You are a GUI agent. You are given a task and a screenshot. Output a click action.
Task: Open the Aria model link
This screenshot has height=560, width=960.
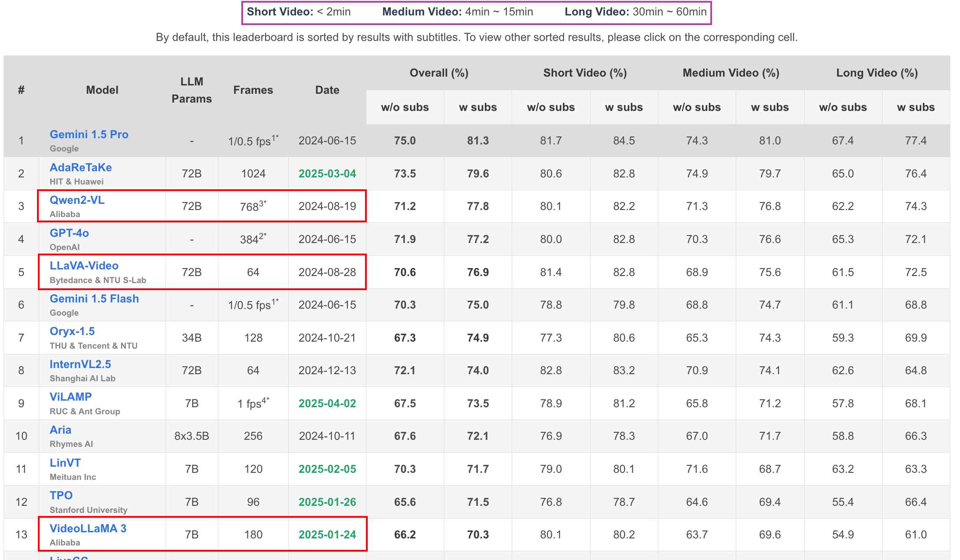[60, 430]
